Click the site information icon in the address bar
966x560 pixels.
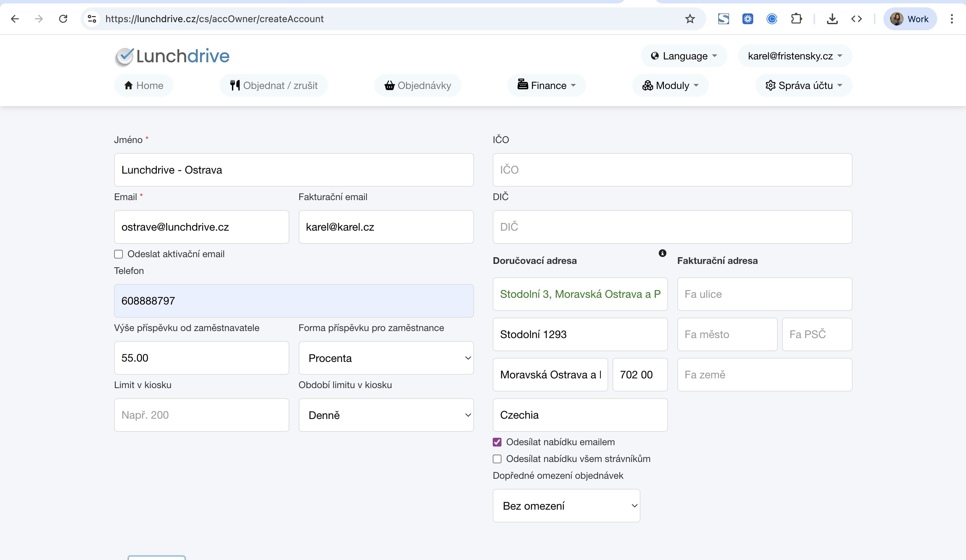tap(92, 19)
